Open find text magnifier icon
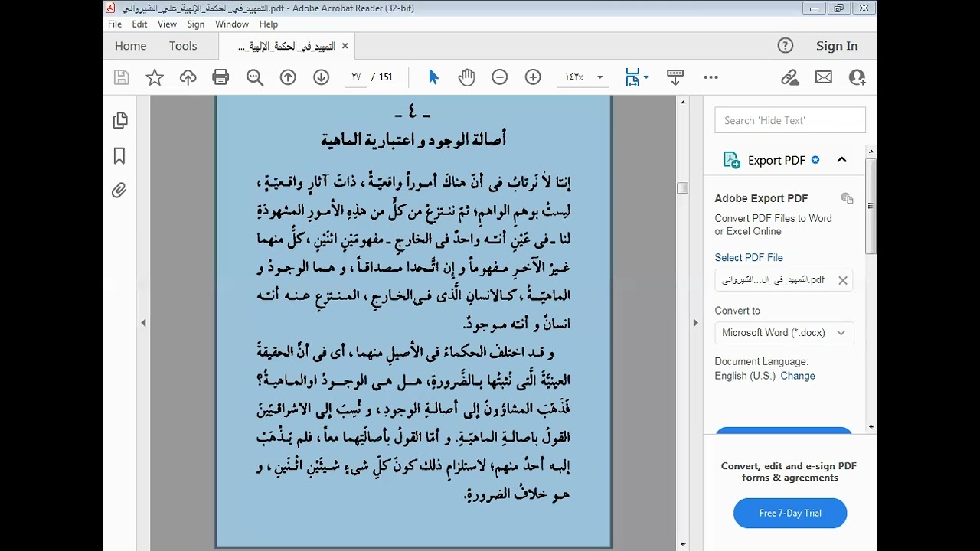This screenshot has height=551, width=980. [x=255, y=77]
